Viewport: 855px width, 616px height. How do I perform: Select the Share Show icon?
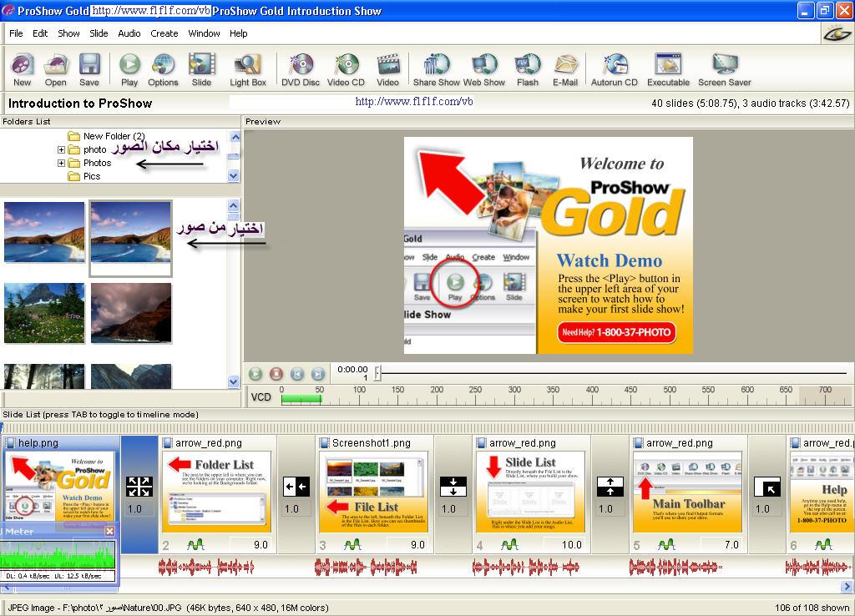tap(436, 69)
